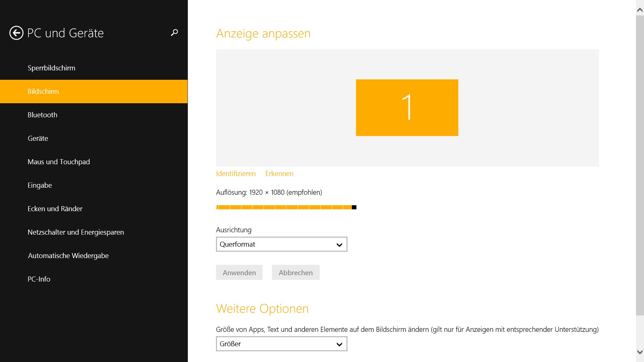Open Ecken und Ränder settings
This screenshot has height=362, width=644.
[x=55, y=209]
